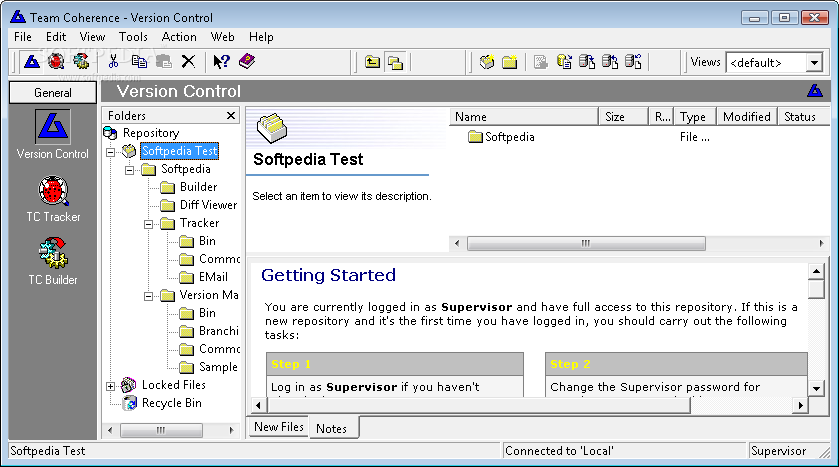The width and height of the screenshot is (839, 467).
Task: Click the Locked Files icon
Action: (x=128, y=385)
